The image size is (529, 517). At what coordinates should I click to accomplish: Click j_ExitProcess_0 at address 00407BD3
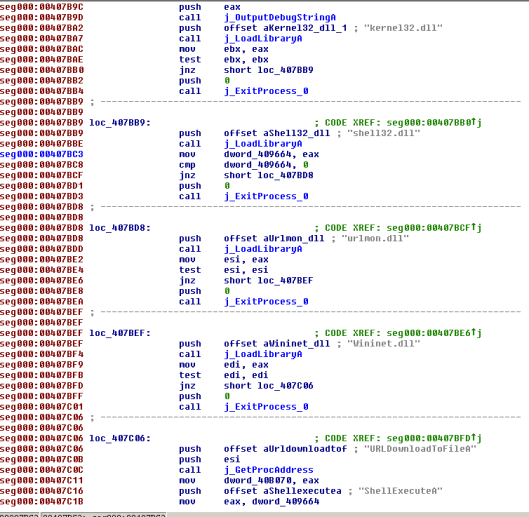[x=266, y=196]
